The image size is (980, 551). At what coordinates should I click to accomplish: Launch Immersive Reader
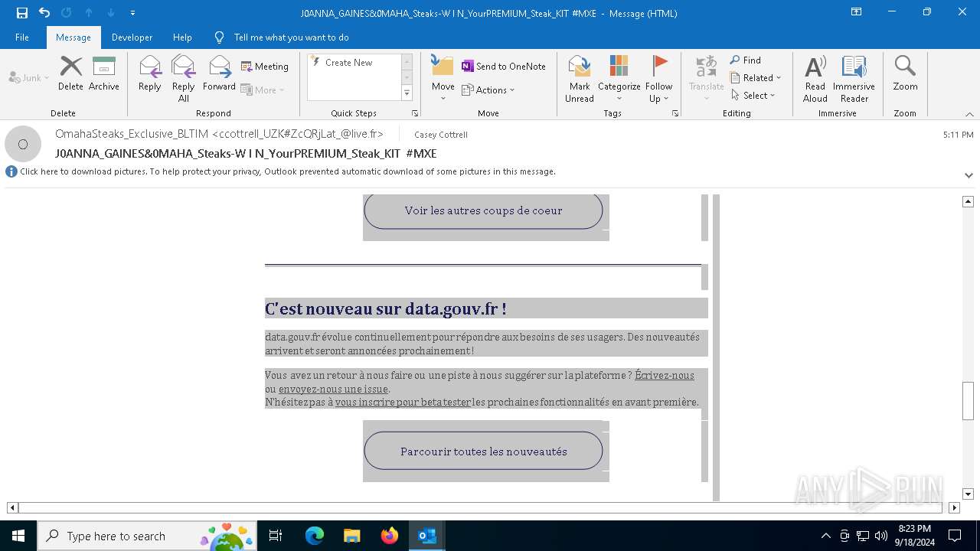coord(854,78)
